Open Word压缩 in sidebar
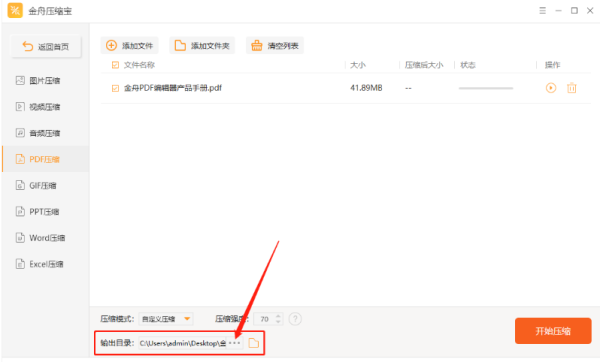The height and width of the screenshot is (362, 600). pyautogui.click(x=46, y=238)
